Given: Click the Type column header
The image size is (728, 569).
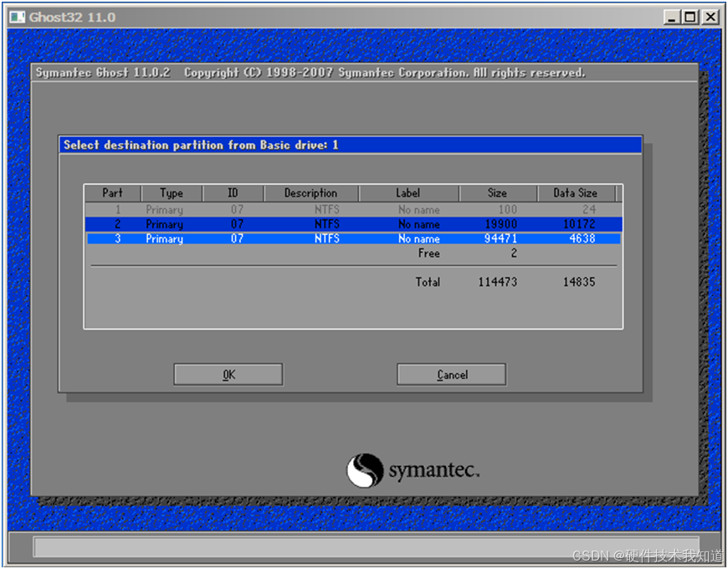Looking at the screenshot, I should coord(172,193).
